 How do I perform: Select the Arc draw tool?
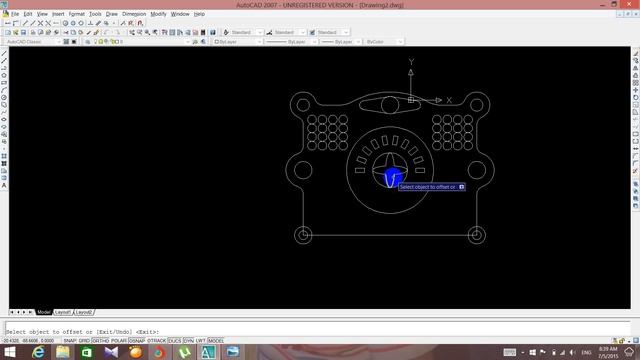click(4, 90)
